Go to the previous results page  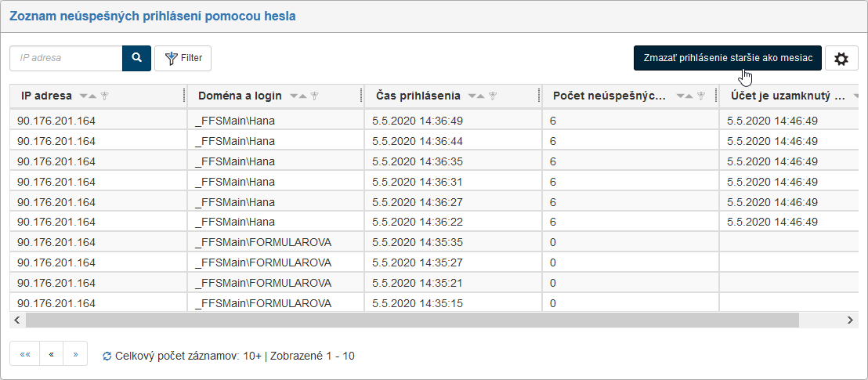pyautogui.click(x=52, y=354)
